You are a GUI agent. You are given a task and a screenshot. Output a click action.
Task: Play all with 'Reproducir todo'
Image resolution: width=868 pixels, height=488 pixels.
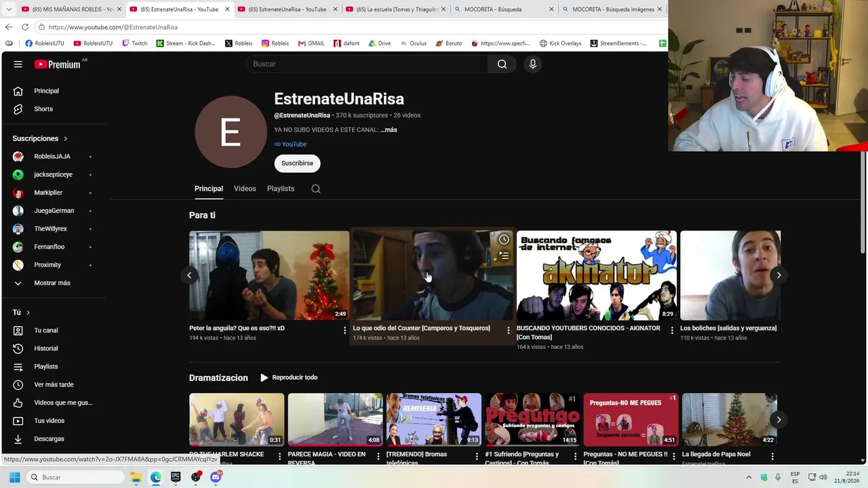coord(289,378)
